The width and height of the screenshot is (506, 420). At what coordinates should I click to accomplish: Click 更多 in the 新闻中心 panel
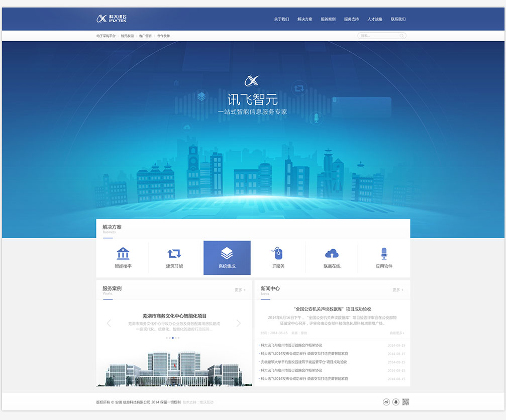(x=397, y=290)
